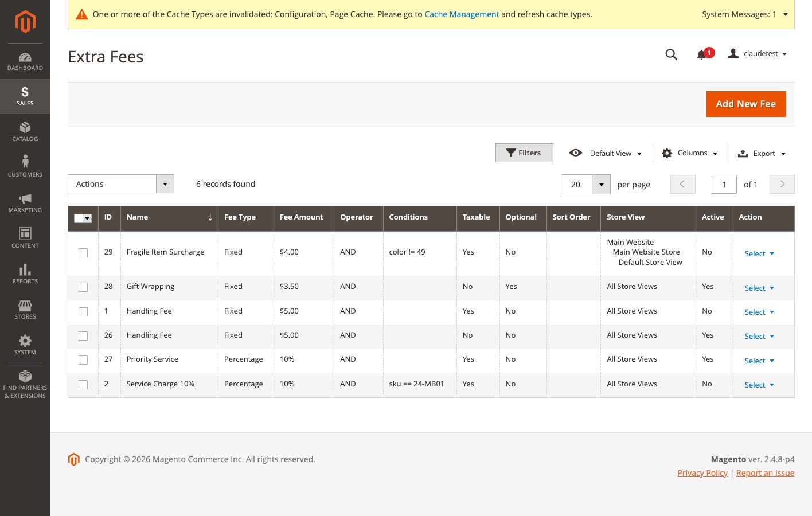The height and width of the screenshot is (516, 812).
Task: Click the search magnifier icon
Action: click(x=671, y=54)
